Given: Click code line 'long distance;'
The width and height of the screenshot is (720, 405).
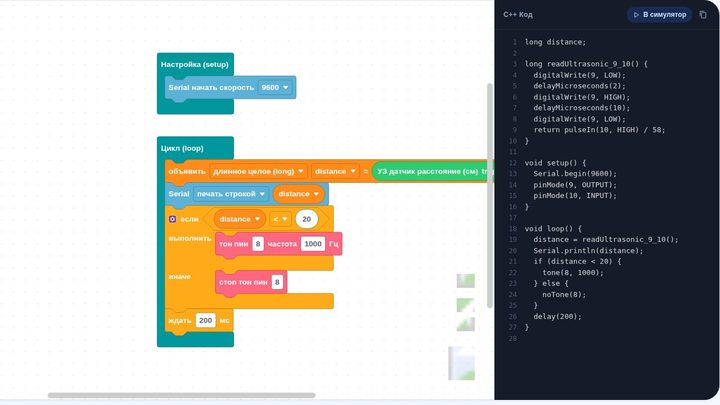Looking at the screenshot, I should (x=555, y=42).
